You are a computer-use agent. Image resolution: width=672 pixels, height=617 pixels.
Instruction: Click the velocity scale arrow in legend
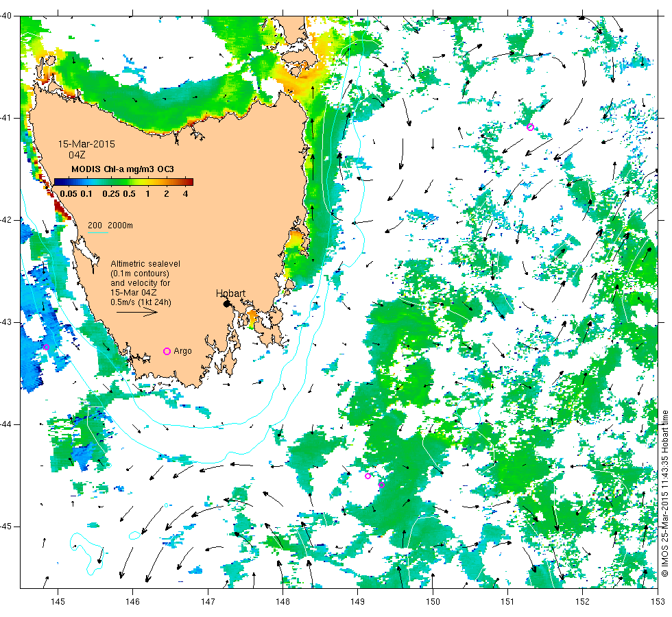click(137, 312)
